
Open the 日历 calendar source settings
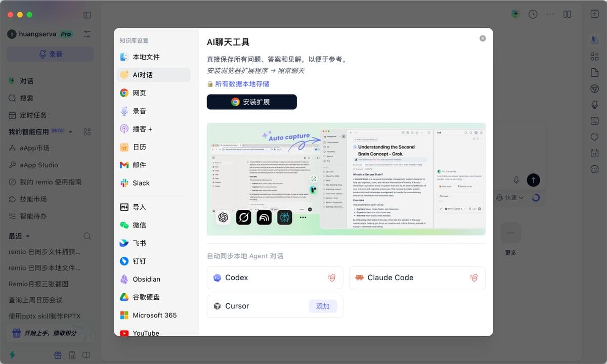coord(154,147)
